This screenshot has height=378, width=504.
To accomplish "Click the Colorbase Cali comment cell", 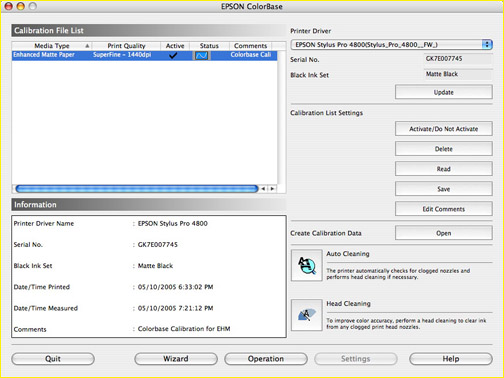I will click(251, 55).
